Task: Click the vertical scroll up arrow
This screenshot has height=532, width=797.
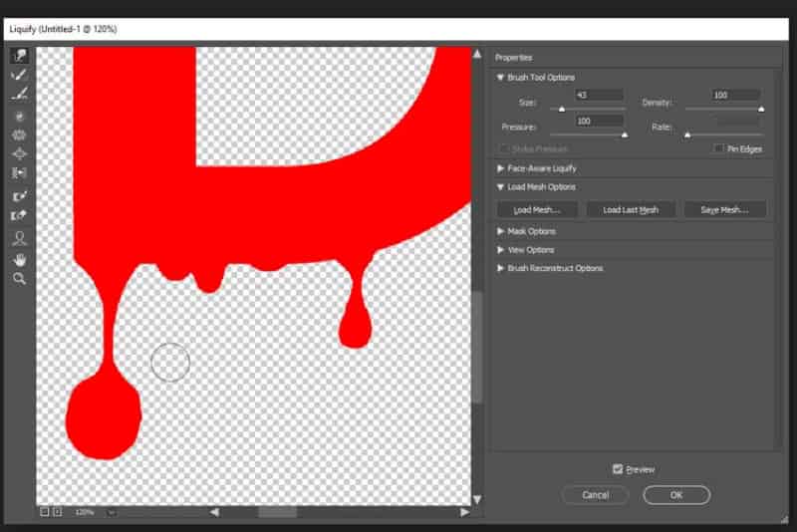Action: tap(477, 54)
